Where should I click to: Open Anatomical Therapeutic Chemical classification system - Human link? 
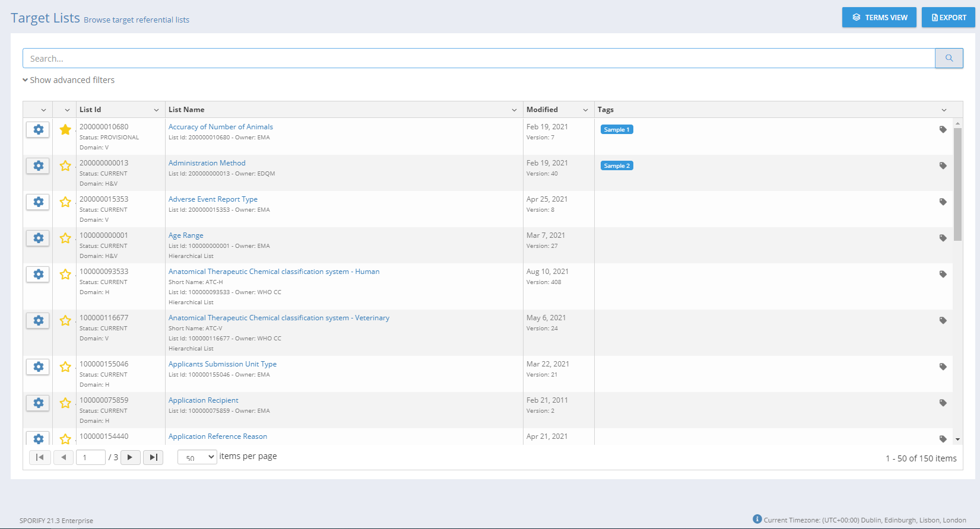274,272
